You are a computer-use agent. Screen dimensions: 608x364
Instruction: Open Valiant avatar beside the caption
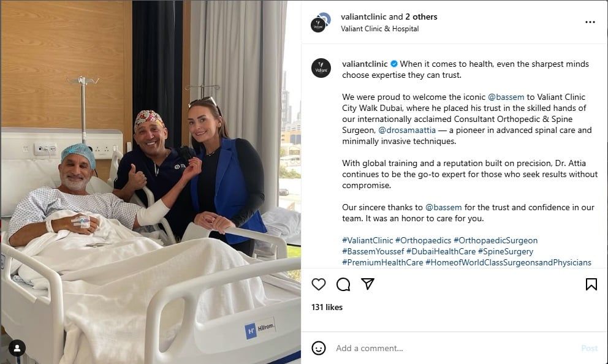321,68
